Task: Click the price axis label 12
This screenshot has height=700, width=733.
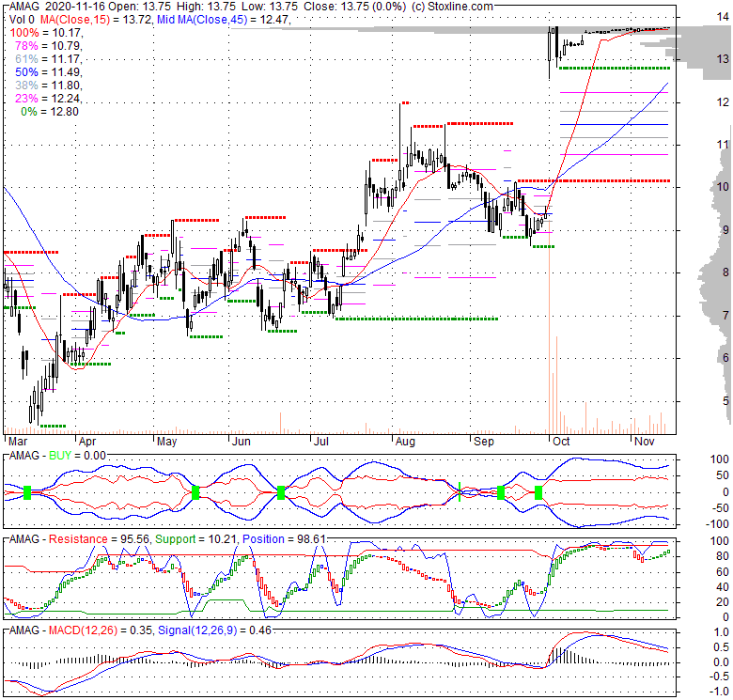Action: (x=724, y=101)
